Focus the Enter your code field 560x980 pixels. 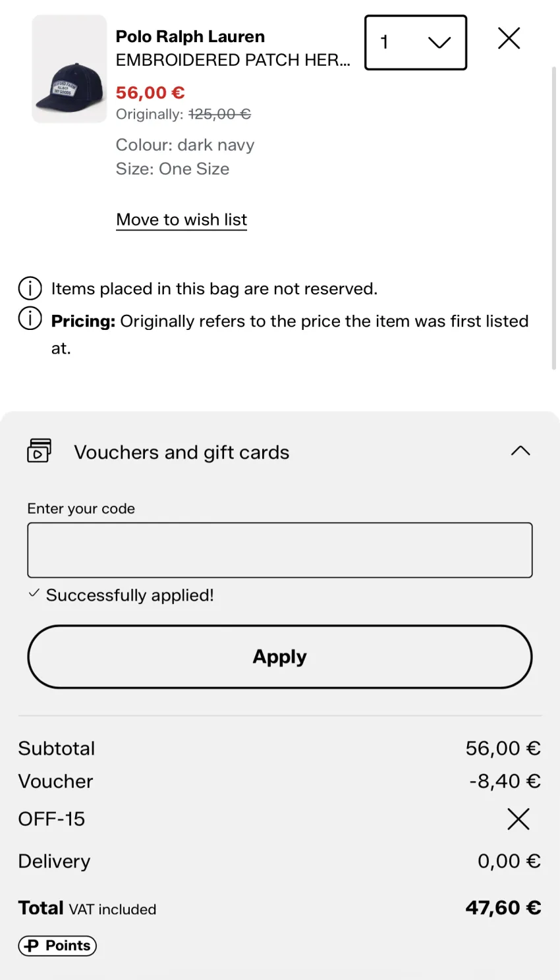280,550
